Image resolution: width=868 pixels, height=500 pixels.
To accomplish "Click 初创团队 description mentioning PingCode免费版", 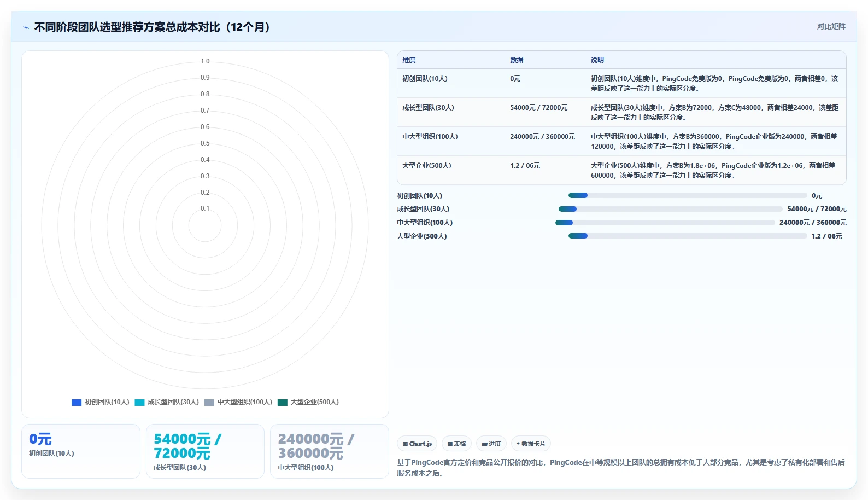I will [714, 84].
